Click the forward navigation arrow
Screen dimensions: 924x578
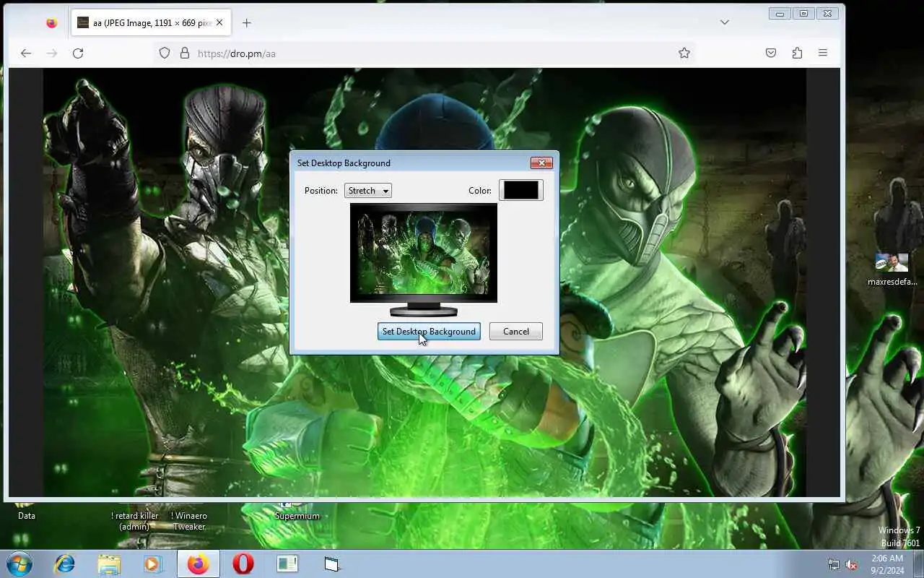pyautogui.click(x=51, y=53)
